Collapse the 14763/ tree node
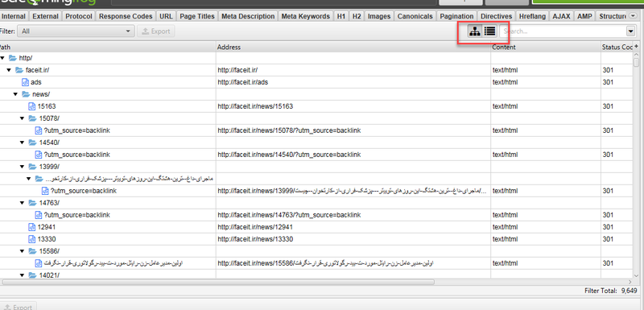This screenshot has height=310, width=644. click(23, 203)
